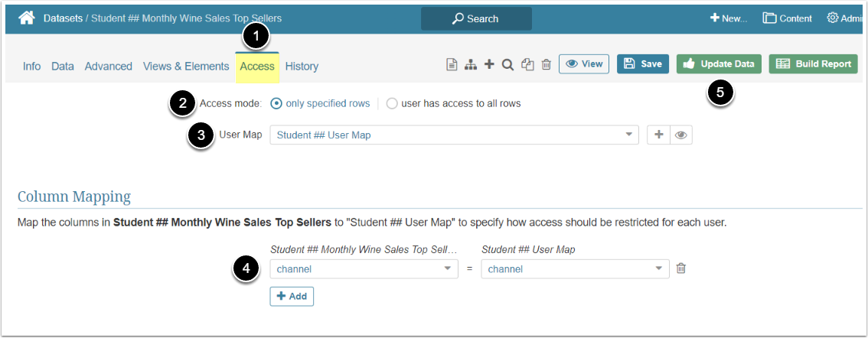Select 'user has access to all rows'

coord(392,103)
